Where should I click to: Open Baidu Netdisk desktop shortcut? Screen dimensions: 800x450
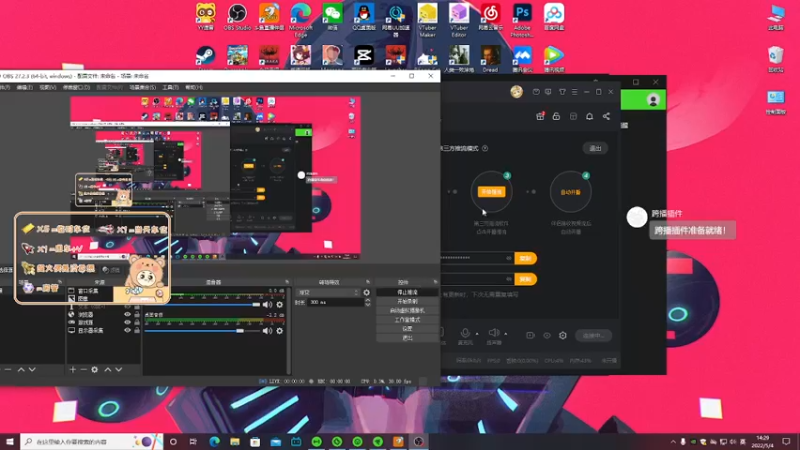[554, 17]
